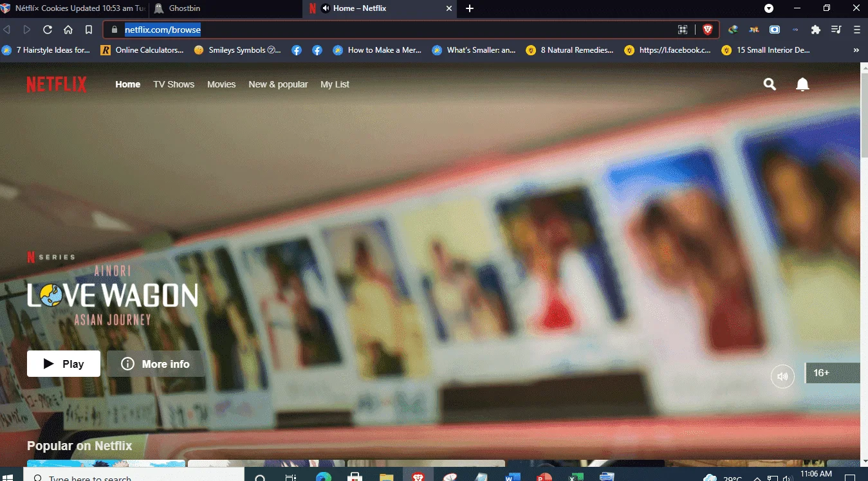
Task: Open the Movies menu
Action: click(x=221, y=84)
